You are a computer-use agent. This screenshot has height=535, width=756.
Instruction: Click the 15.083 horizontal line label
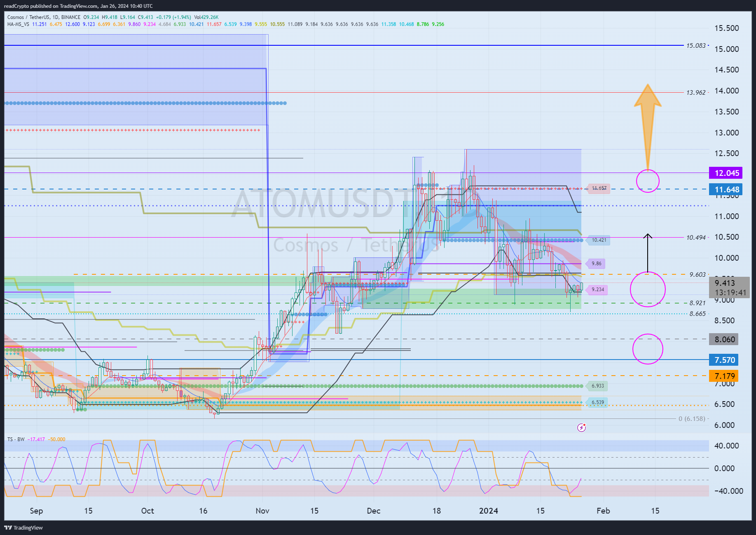tap(696, 45)
